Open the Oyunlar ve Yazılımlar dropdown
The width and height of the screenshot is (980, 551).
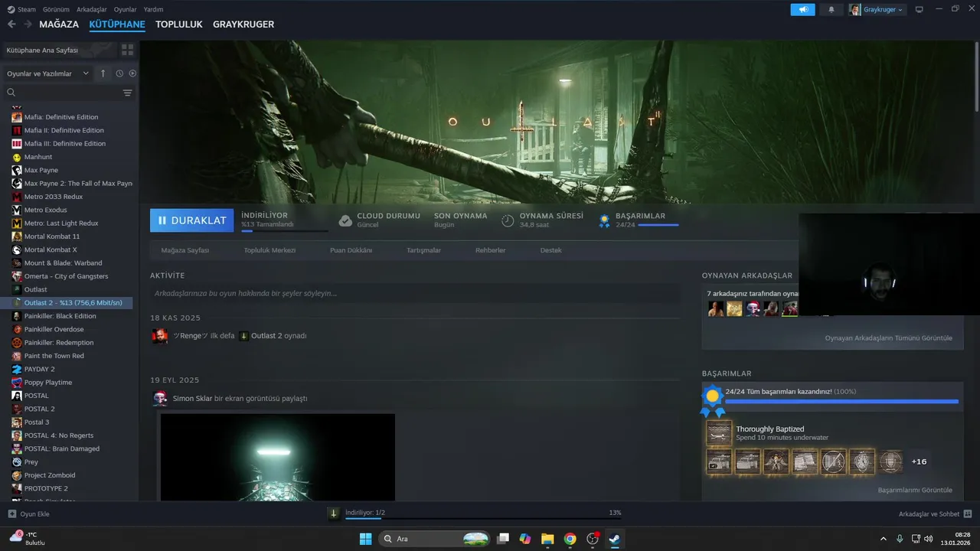(x=47, y=73)
